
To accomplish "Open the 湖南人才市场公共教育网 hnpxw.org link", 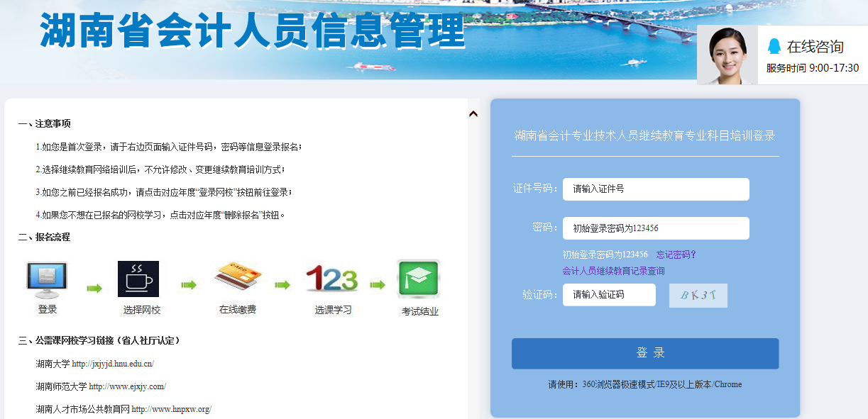I will click(171, 409).
